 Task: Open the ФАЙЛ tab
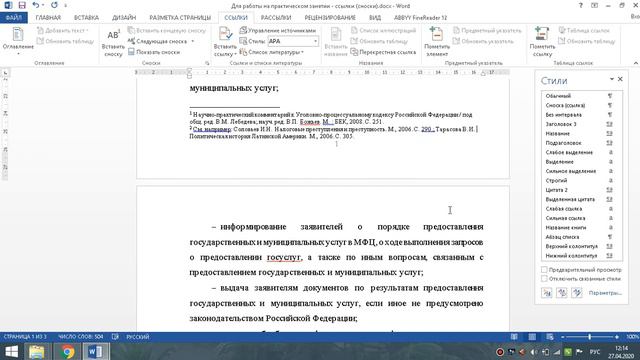pyautogui.click(x=13, y=18)
